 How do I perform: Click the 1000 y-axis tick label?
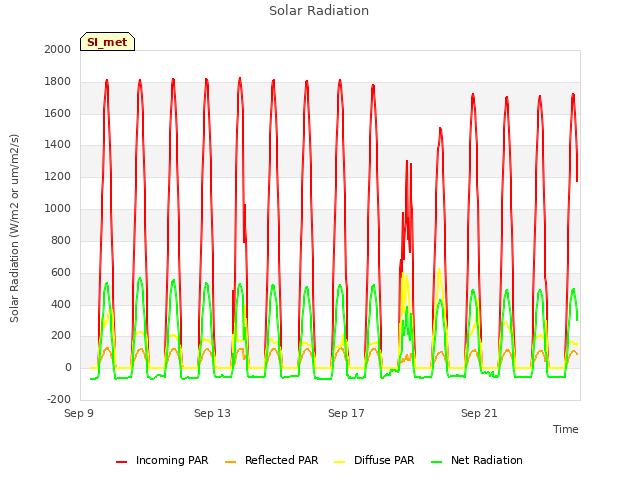tap(58, 209)
